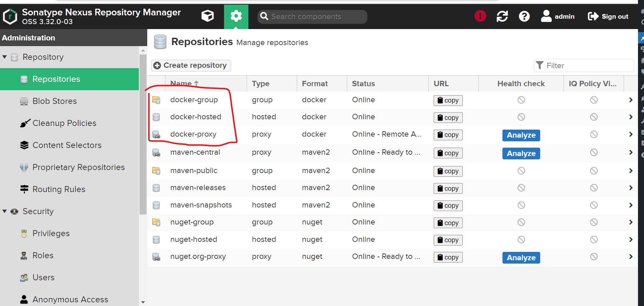Select Cleanup Policies in the sidebar

[x=64, y=123]
